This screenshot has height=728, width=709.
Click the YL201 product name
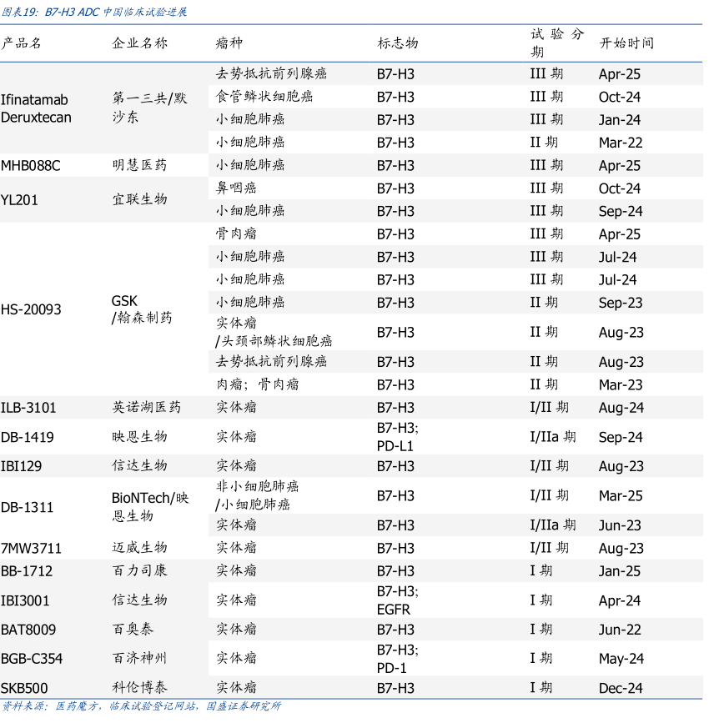tap(19, 200)
